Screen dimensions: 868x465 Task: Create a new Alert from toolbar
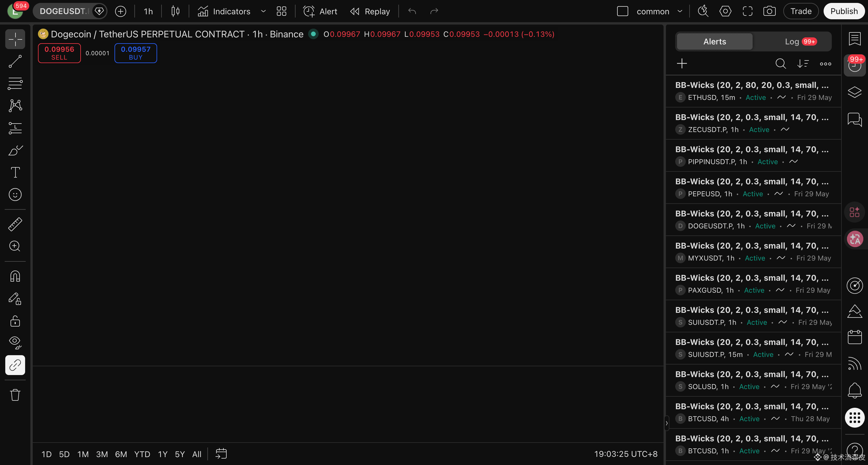click(320, 11)
